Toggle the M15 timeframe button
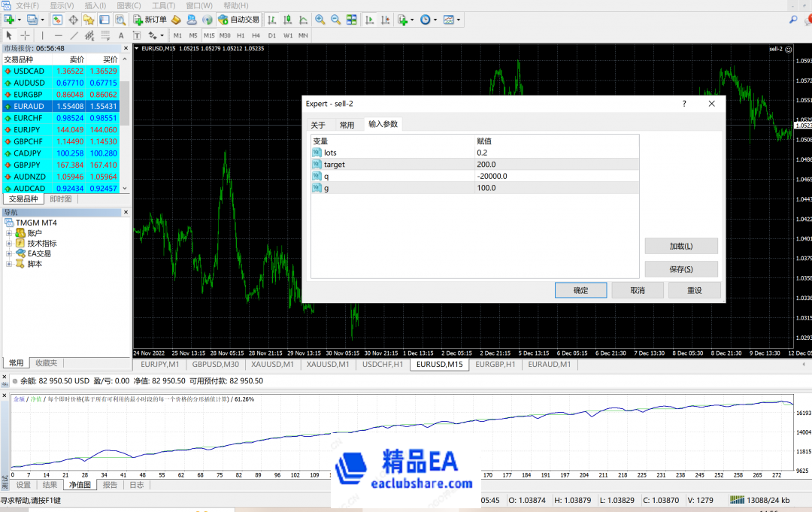Screen dimensions: 812x512 click(x=208, y=35)
